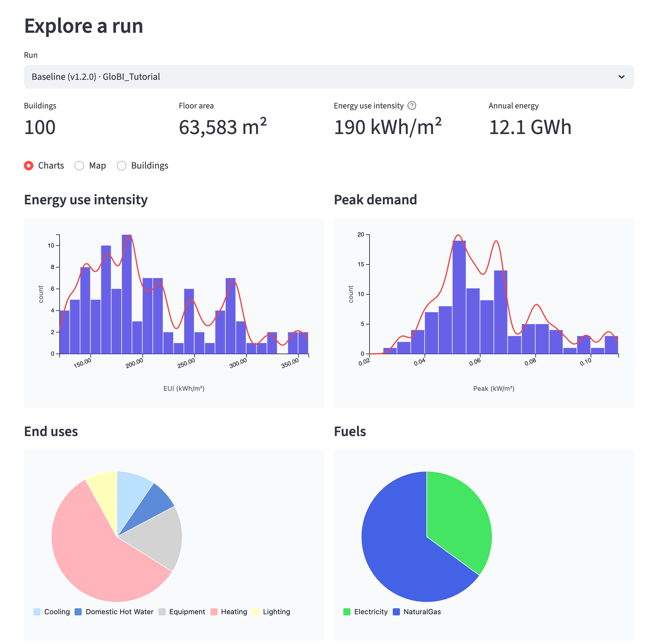Select the Buildings radio button
The image size is (658, 644).
pyautogui.click(x=122, y=165)
